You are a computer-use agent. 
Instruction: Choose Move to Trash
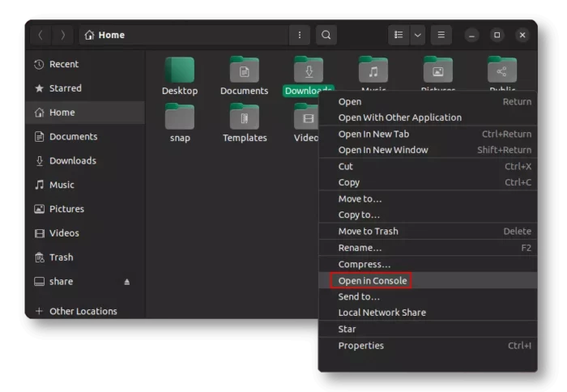click(x=428, y=232)
